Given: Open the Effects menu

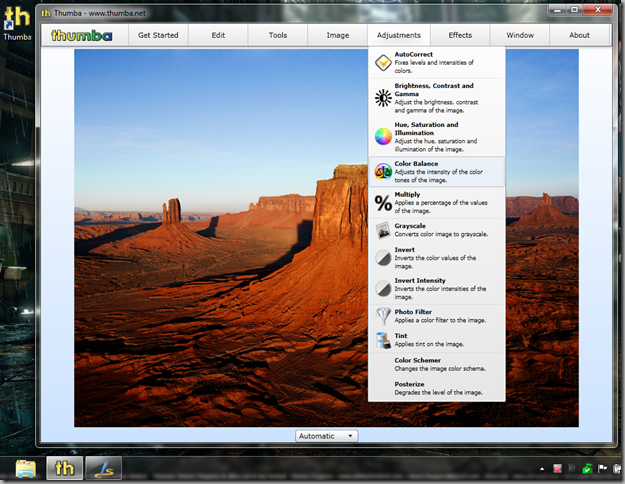Looking at the screenshot, I should tap(460, 35).
